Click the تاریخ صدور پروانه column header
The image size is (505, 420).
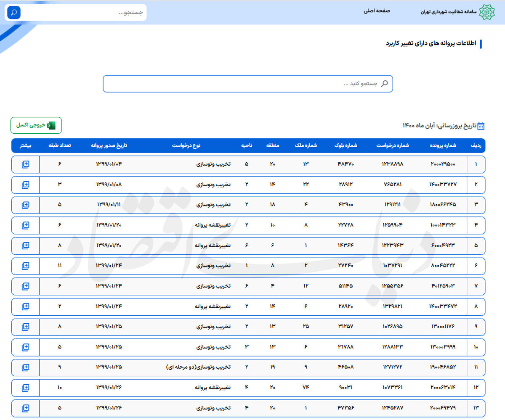109,145
